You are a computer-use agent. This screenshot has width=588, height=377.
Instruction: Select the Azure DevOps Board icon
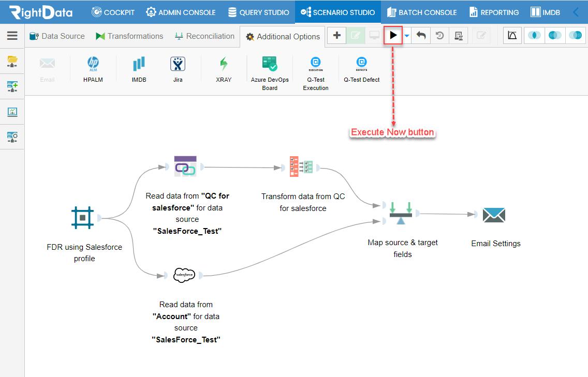pyautogui.click(x=270, y=64)
